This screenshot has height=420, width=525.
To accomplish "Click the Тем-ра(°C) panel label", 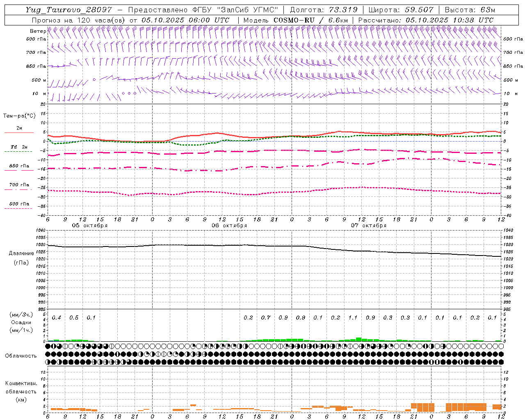I will click(19, 116).
